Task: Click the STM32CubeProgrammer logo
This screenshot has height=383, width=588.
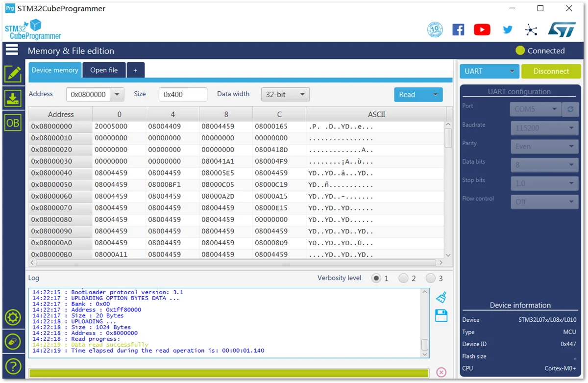Action: (33, 29)
